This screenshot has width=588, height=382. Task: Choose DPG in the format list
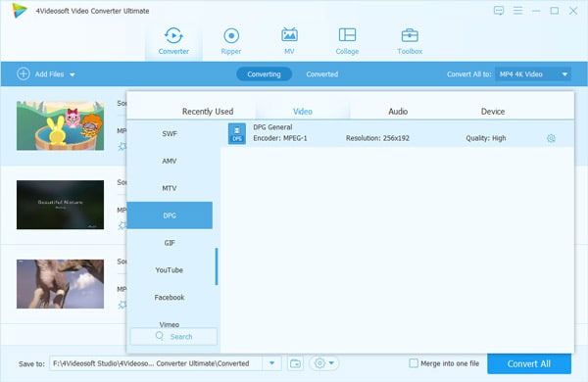[x=170, y=215]
